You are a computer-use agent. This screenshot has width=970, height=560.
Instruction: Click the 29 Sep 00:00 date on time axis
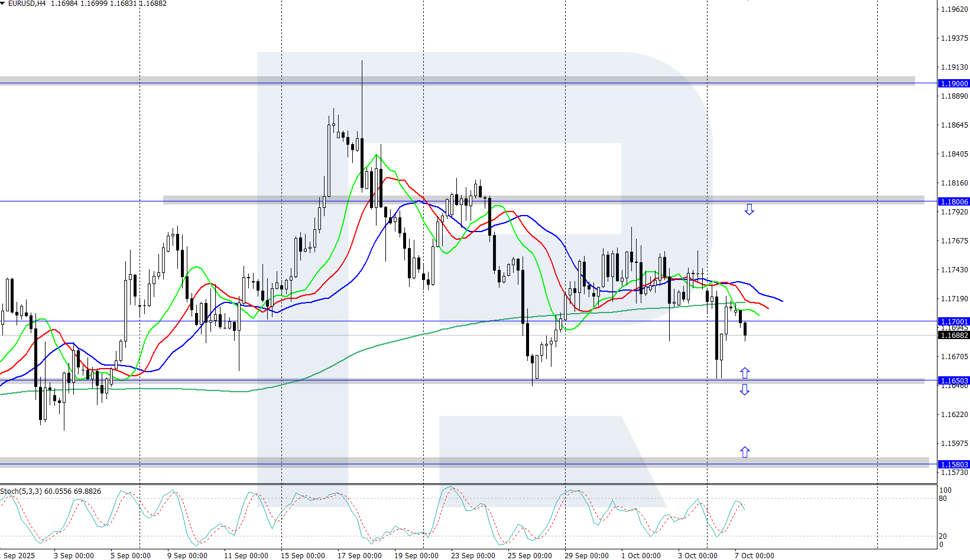point(586,555)
